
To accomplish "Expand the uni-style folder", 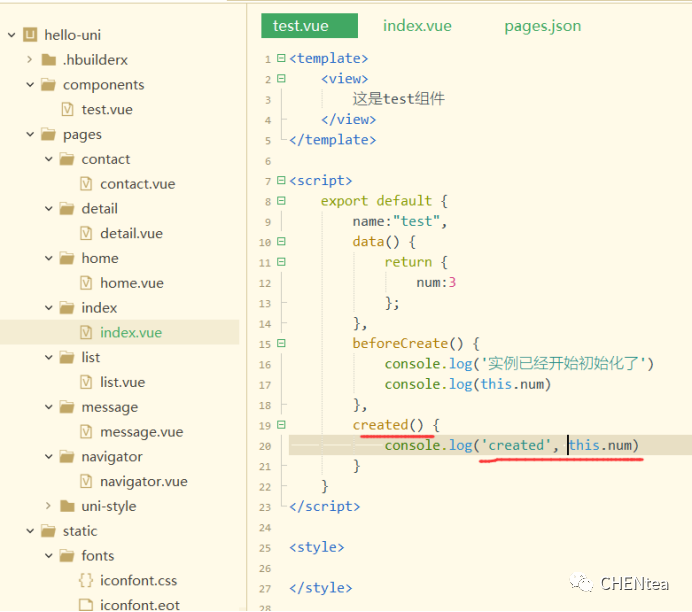I will click(48, 506).
